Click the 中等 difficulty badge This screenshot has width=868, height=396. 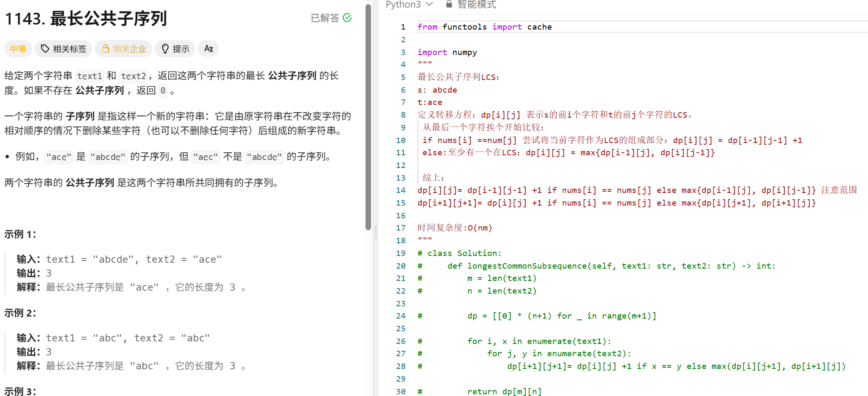18,49
